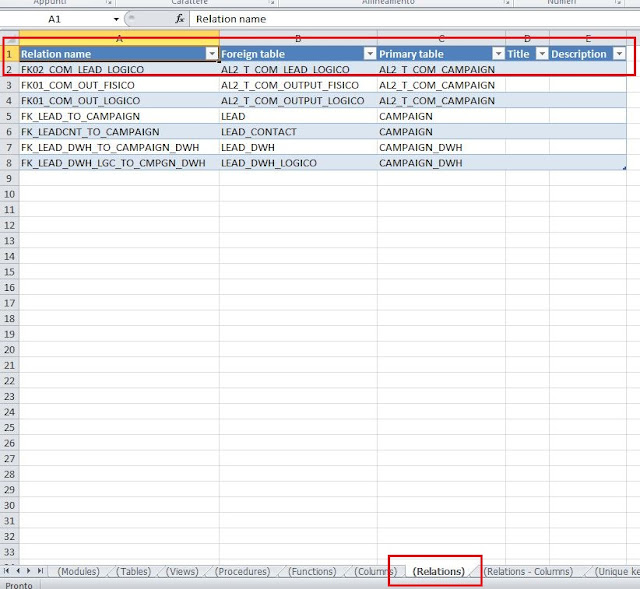Select column C header
Screen dimensions: 640x589
[x=442, y=40]
